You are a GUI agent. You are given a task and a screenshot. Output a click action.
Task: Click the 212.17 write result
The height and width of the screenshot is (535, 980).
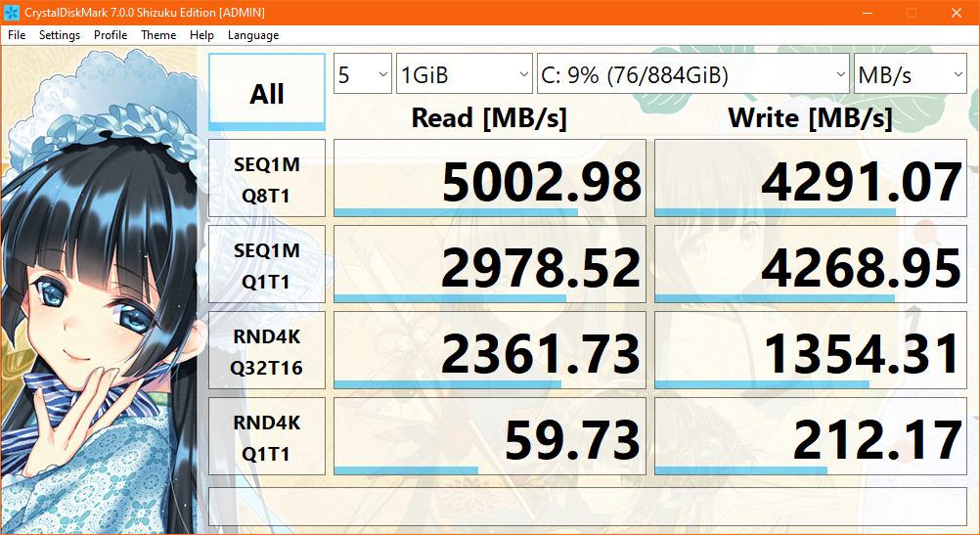tap(811, 436)
